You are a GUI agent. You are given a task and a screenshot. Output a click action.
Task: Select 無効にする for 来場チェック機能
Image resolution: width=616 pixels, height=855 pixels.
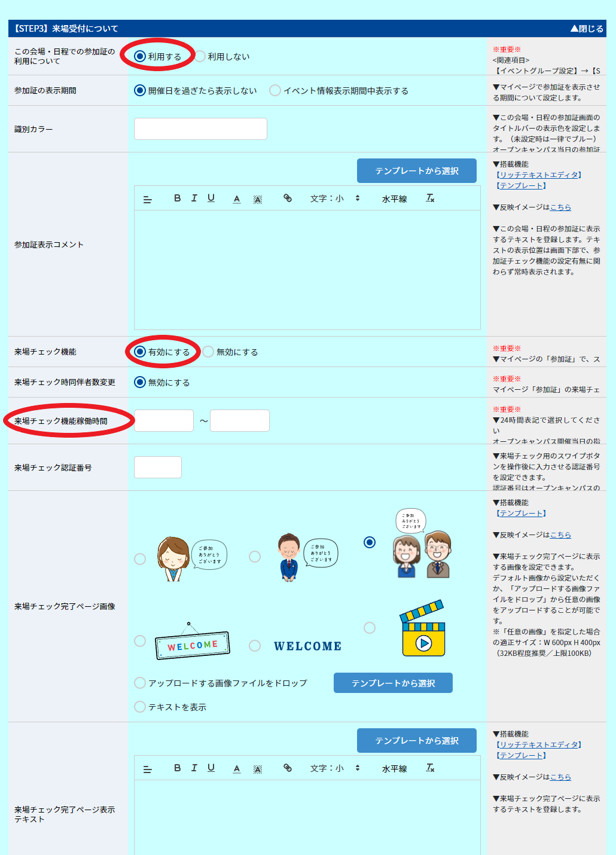[x=208, y=352]
